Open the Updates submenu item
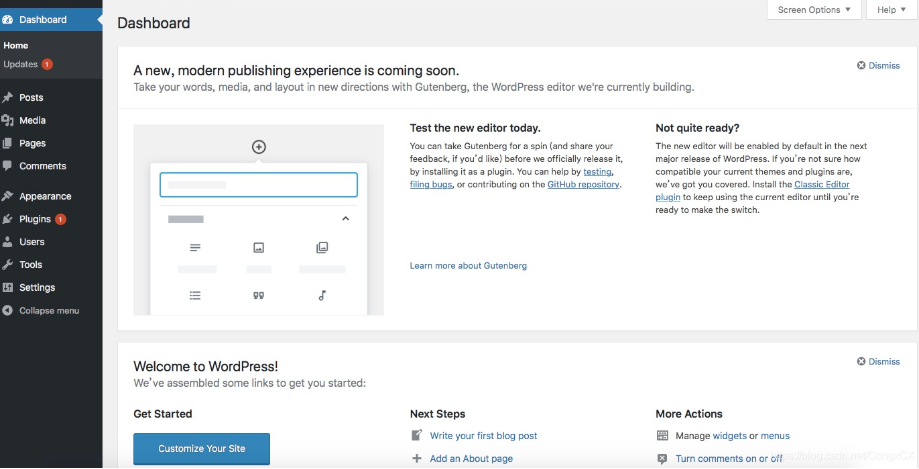The width and height of the screenshot is (919, 469). pyautogui.click(x=21, y=64)
